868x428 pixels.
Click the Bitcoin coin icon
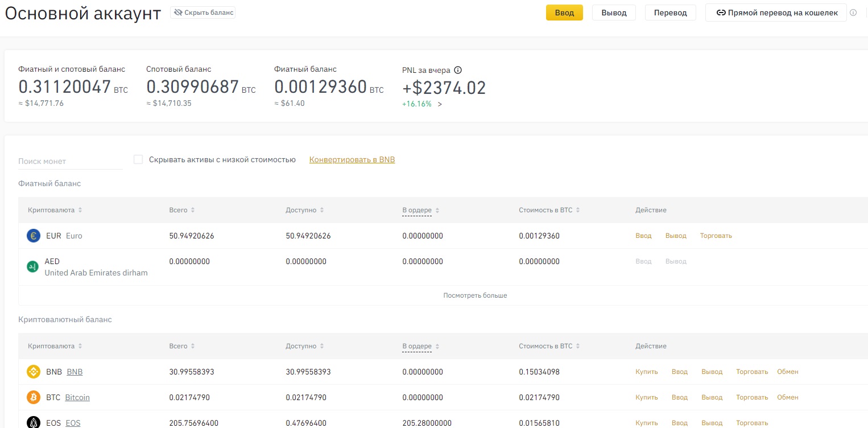pyautogui.click(x=34, y=397)
